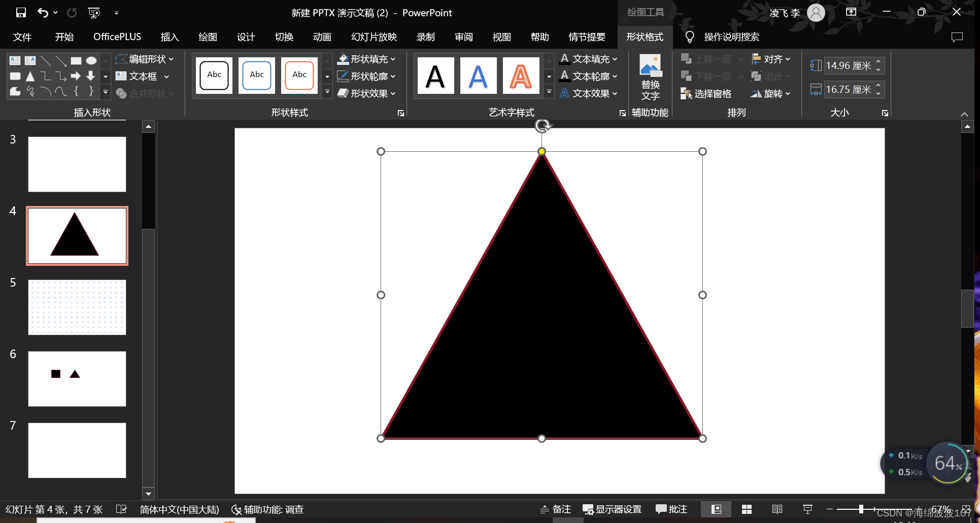The width and height of the screenshot is (980, 523).
Task: Insert the left brace shape
Action: (76, 91)
